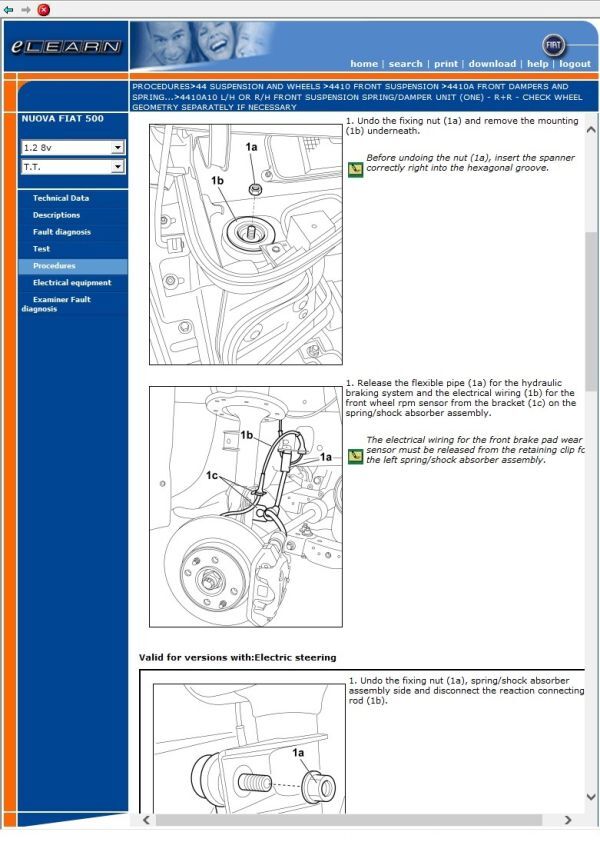Viewport: 600px width, 842px height.
Task: Open the 1.2 8v engine dropdown
Action: (x=73, y=147)
